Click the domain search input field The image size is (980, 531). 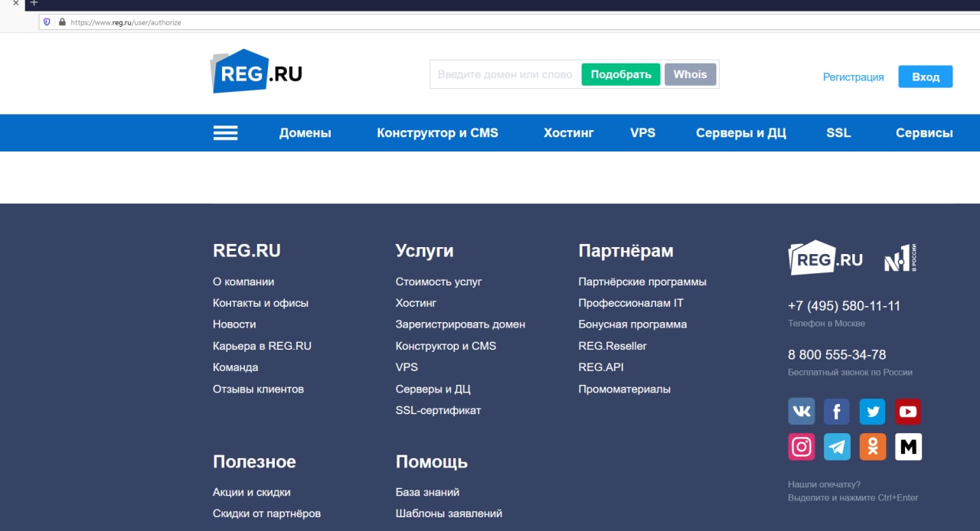(505, 74)
